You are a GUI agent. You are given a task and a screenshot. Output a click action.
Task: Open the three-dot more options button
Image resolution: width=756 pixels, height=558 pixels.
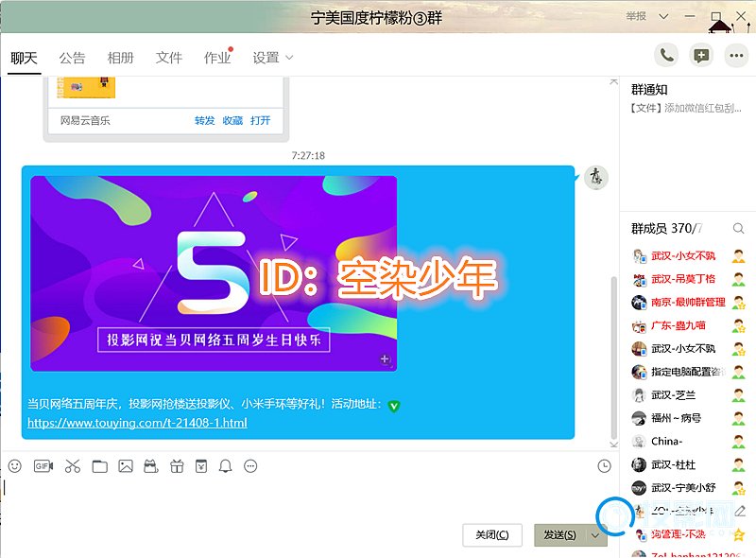click(736, 55)
